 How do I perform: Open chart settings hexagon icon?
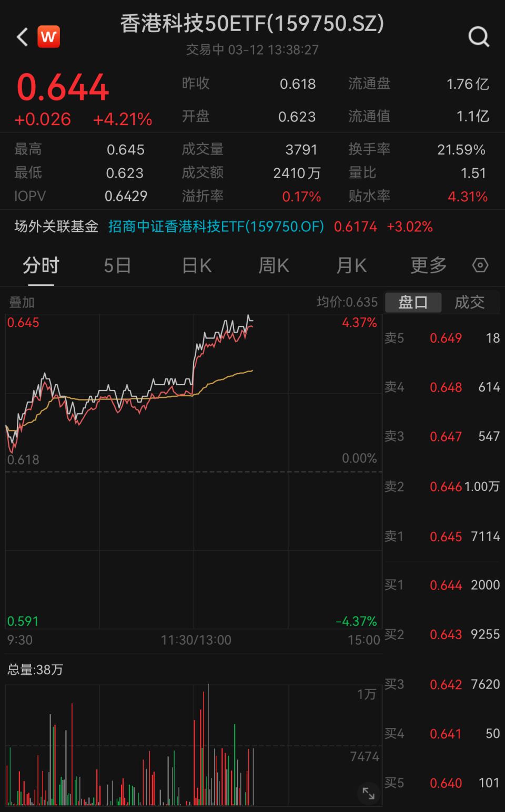(x=480, y=265)
